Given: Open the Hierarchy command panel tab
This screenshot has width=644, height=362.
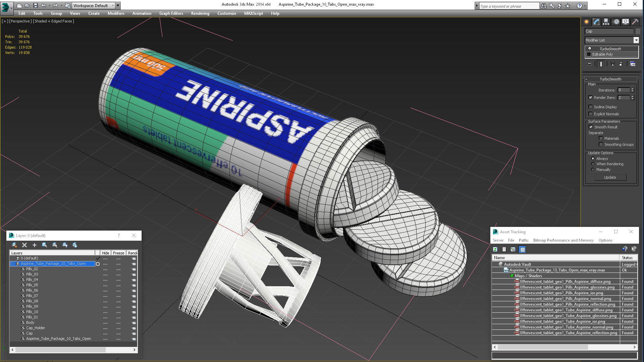Looking at the screenshot, I should (606, 22).
